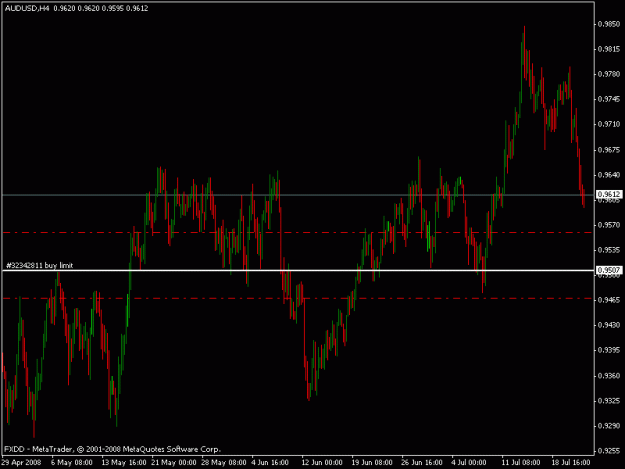Click the 18 Jul 16:00 time label
The image size is (625, 469).
[x=571, y=462]
